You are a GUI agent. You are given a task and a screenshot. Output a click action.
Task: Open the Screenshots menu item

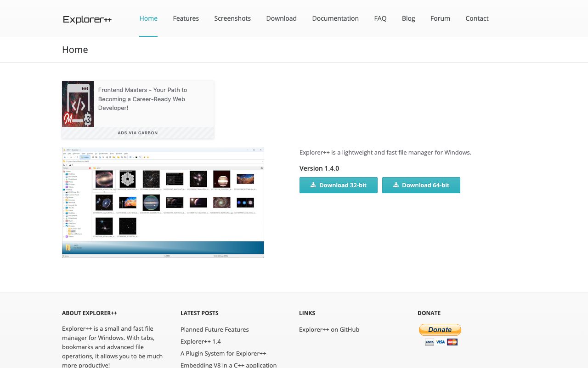[x=232, y=18]
